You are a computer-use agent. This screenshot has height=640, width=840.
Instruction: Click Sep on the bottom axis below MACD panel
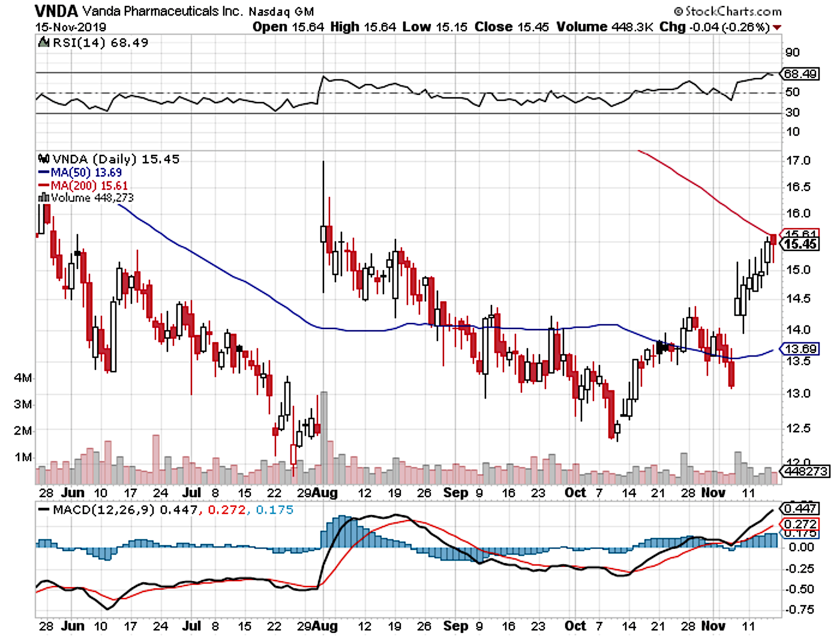(x=455, y=626)
